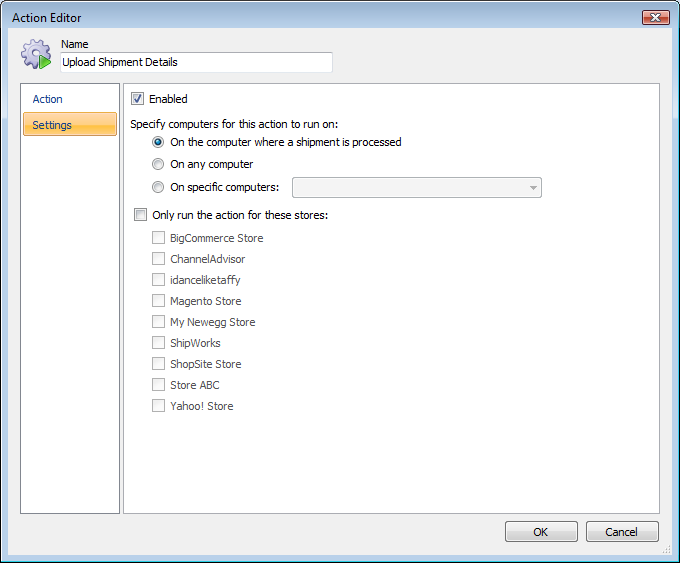The image size is (680, 563).
Task: Open the specific computers dropdown
Action: click(x=417, y=187)
